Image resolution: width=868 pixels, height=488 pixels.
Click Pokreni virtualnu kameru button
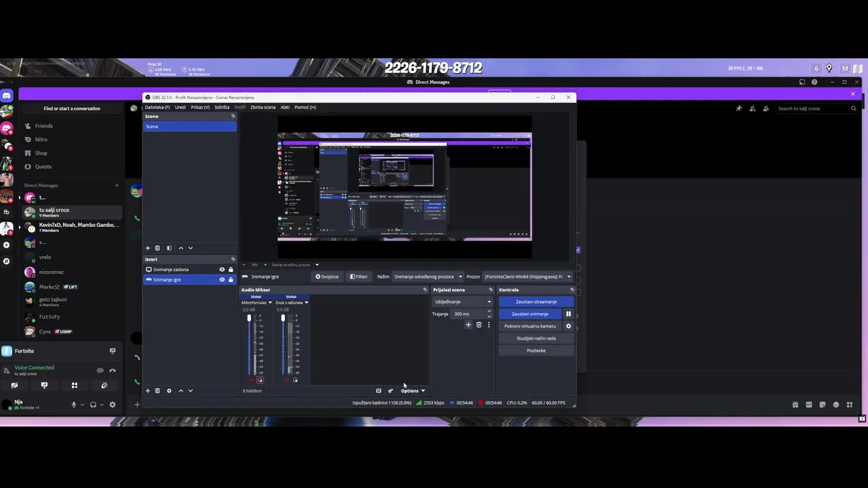pos(530,326)
